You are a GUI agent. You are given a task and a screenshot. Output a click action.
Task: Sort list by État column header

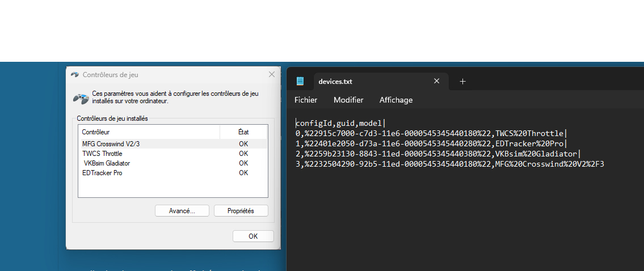coord(243,132)
